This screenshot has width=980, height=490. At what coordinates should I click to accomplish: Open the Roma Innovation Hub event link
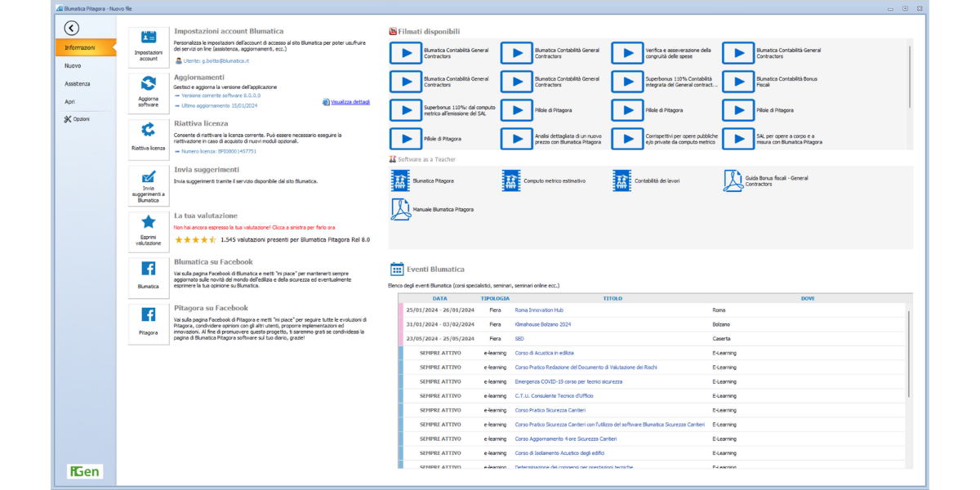tap(539, 310)
